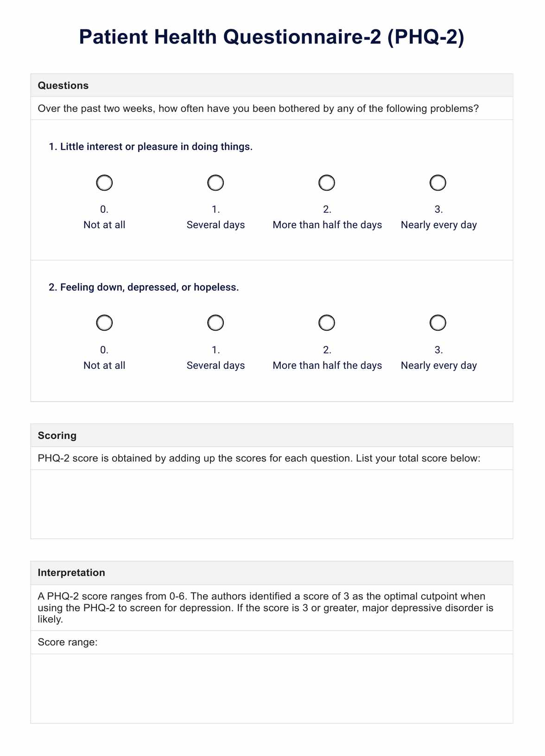The height and width of the screenshot is (756, 545).
Task: Click the "Little interest or pleasure in doing things" question text
Action: tap(151, 147)
